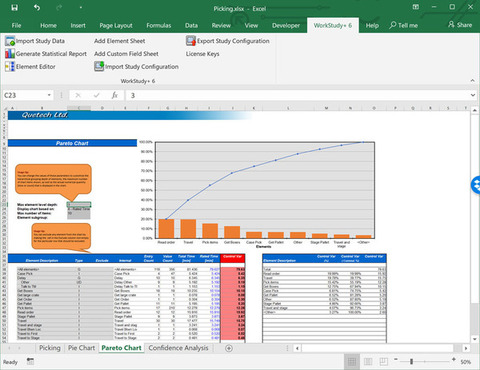Screen dimensions: 480x370
Task: Open the Help tab
Action: click(372, 25)
